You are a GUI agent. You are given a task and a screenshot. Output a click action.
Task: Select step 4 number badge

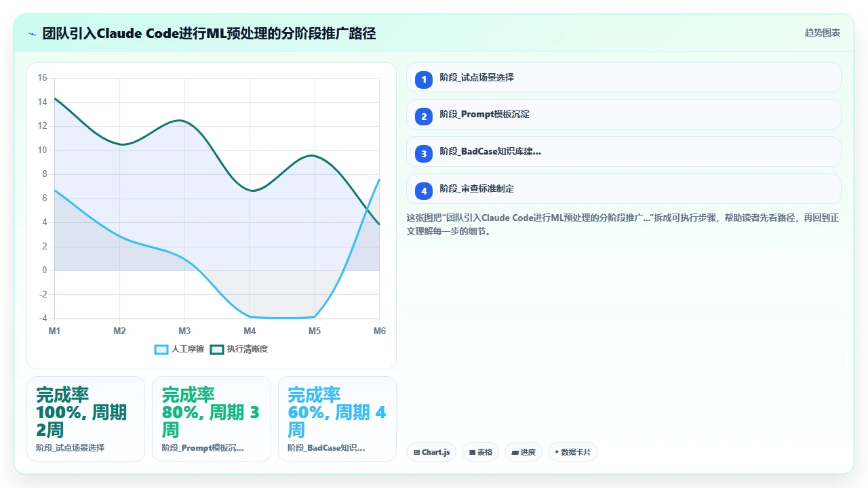[424, 191]
